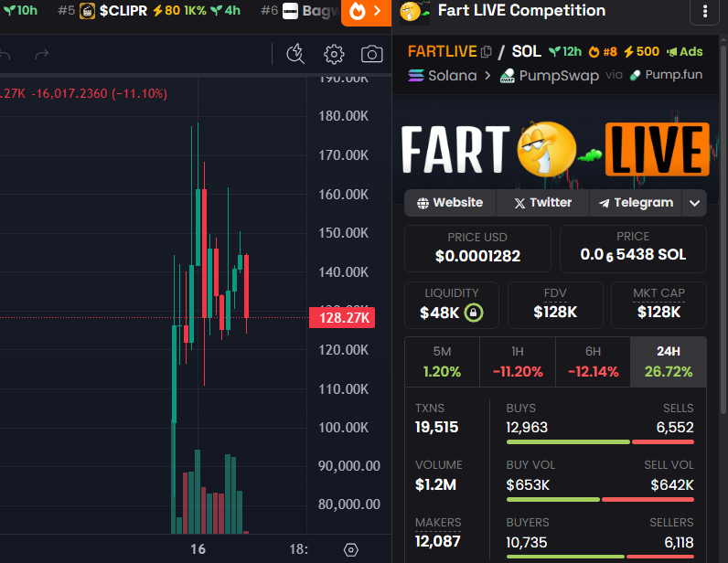Copy FARTLIVE token address icon
The width and height of the screenshot is (728, 563).
[487, 51]
